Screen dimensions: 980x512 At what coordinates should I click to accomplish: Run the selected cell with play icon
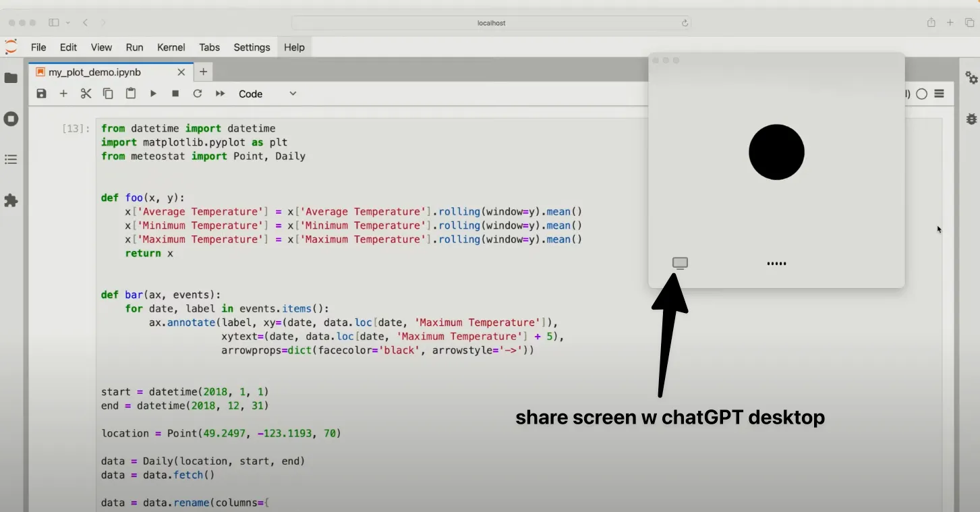pos(153,94)
